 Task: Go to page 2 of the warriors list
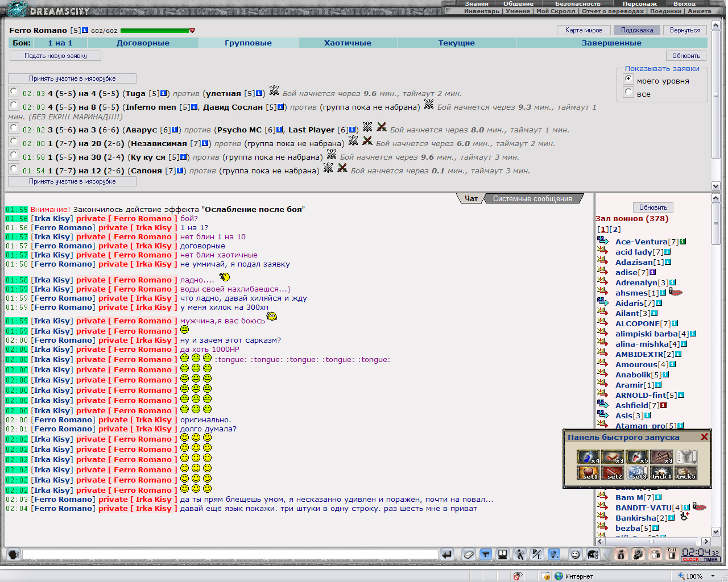(x=615, y=230)
